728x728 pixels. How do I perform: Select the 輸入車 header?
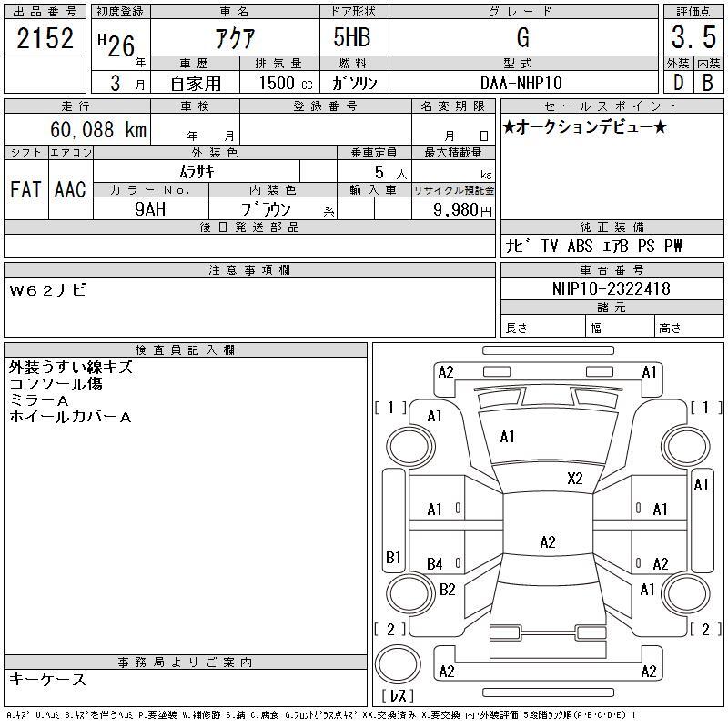point(374,190)
